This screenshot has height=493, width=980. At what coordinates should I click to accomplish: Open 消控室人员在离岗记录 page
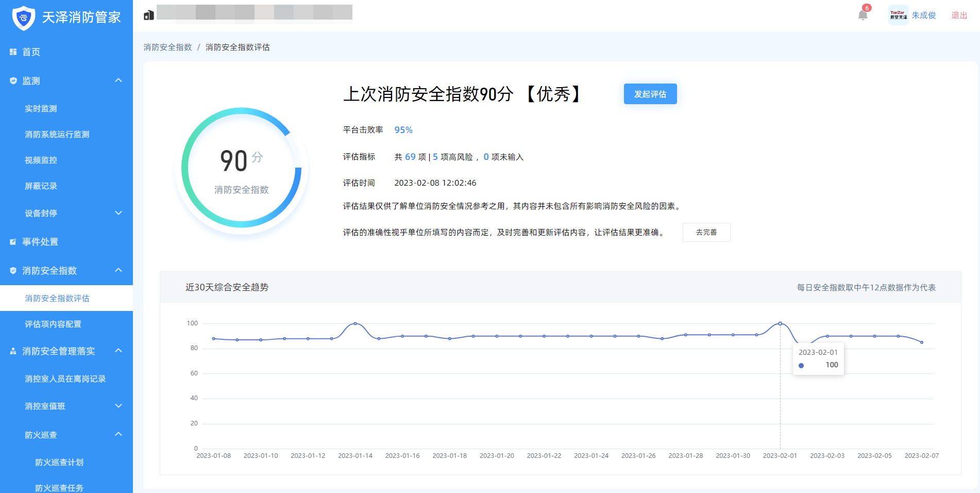click(65, 379)
